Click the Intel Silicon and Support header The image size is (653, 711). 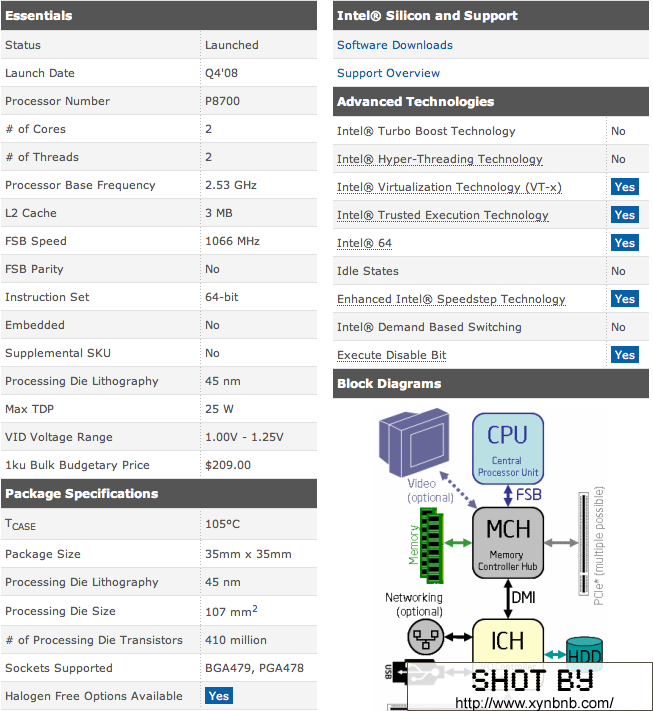(491, 15)
